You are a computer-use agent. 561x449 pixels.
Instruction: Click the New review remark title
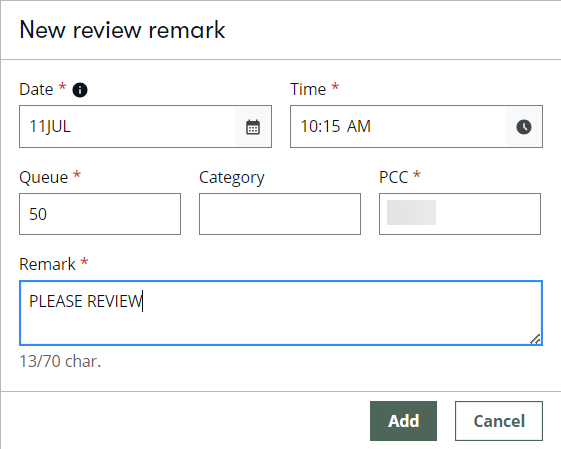coord(122,30)
